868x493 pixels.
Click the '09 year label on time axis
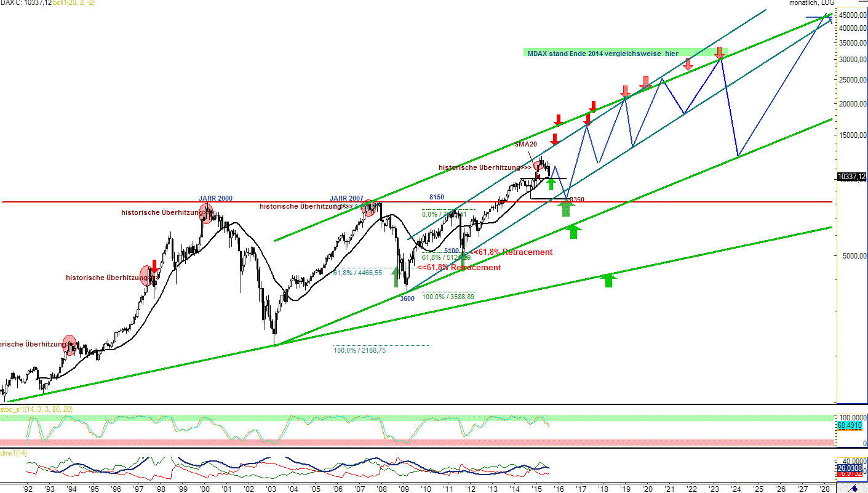(x=404, y=489)
